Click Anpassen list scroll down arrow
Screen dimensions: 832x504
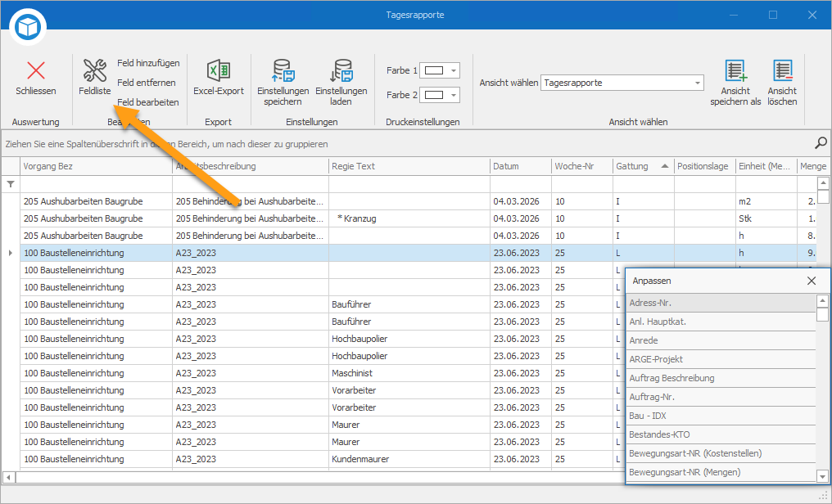click(x=822, y=476)
